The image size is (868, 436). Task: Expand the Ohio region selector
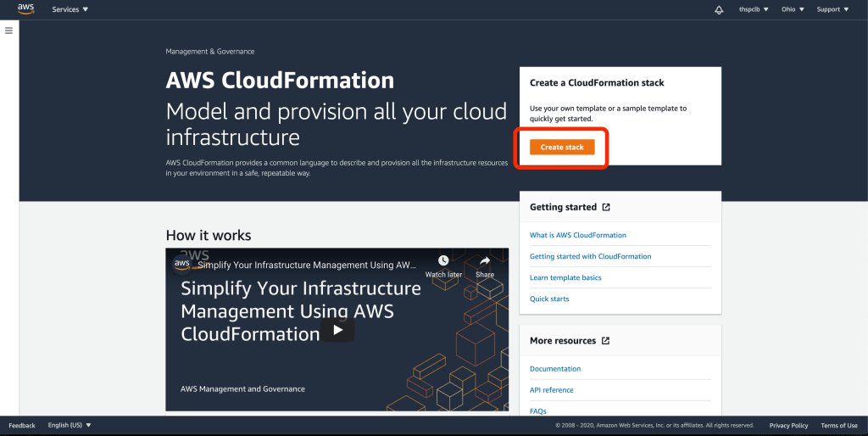coord(792,9)
